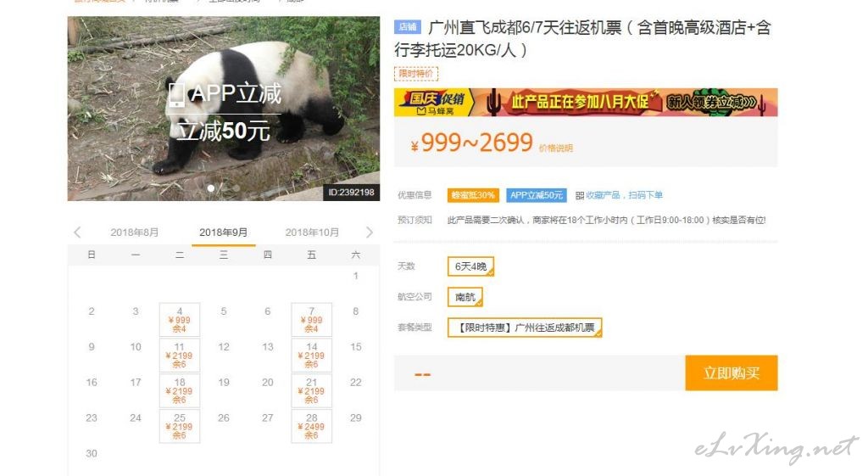Select 【限时特惠】广州往返成都机票 package option
This screenshot has width=868, height=476.
tap(525, 328)
